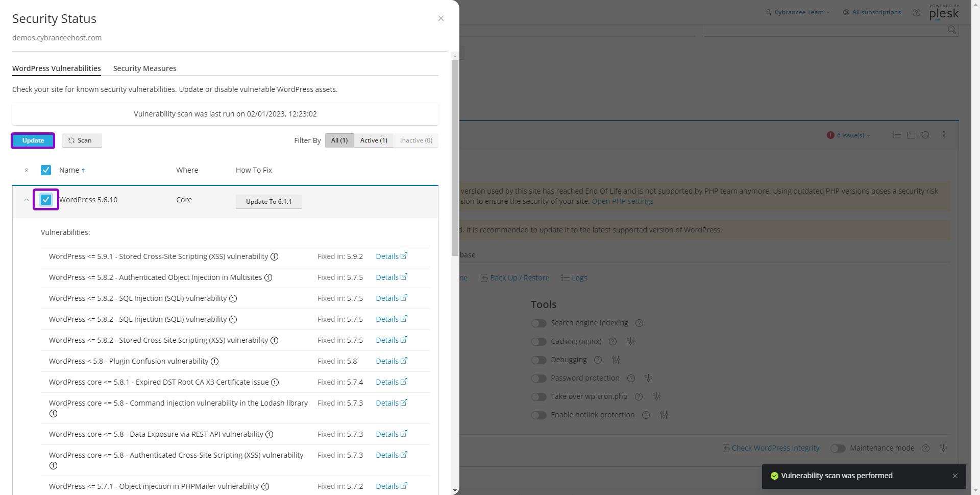Screen dimensions: 980x495
Task: Filter by Active (1)
Action: [x=374, y=140]
